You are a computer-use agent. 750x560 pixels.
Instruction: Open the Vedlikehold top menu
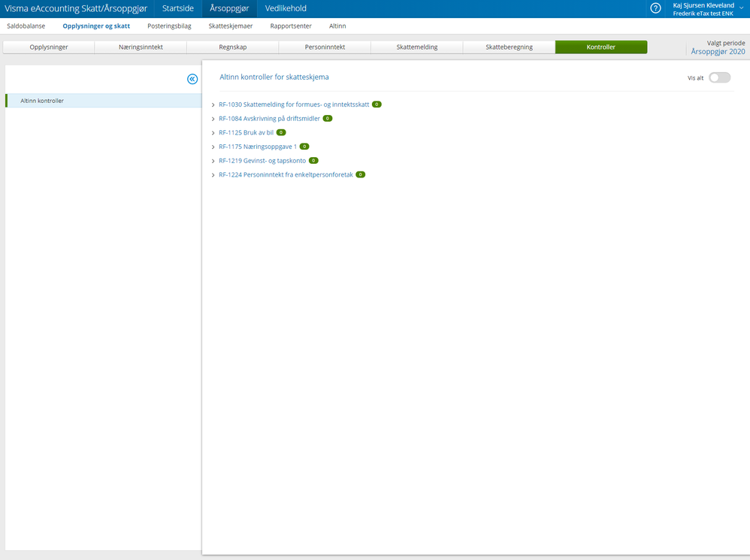286,8
